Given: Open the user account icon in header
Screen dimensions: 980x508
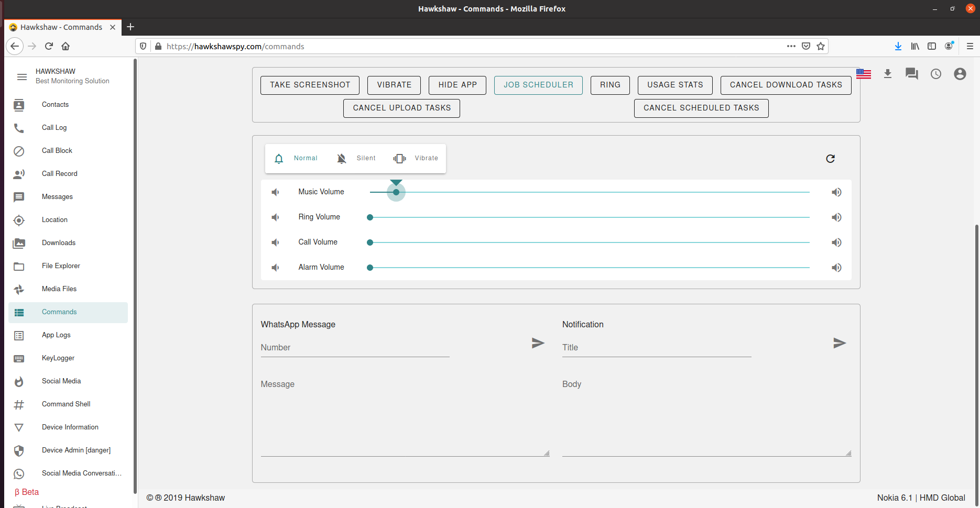Looking at the screenshot, I should pos(960,74).
